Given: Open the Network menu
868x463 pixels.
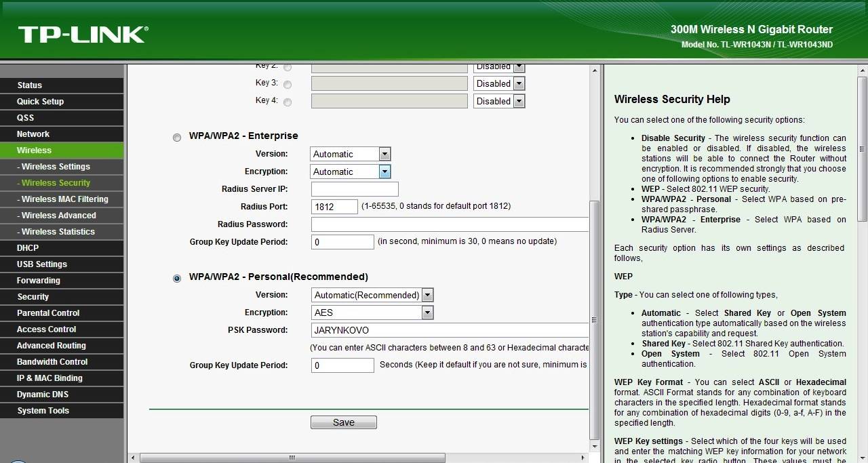Looking at the screenshot, I should [x=62, y=134].
